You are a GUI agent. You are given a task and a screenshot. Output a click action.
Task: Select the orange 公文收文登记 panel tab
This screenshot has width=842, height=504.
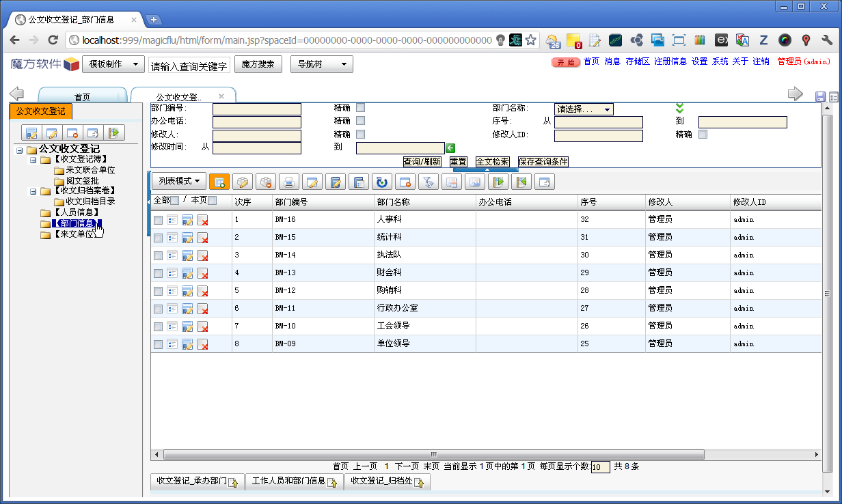pyautogui.click(x=41, y=111)
